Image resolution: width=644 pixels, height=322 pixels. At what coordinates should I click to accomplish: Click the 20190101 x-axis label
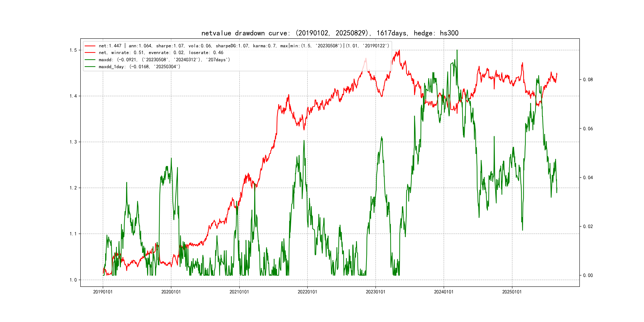(x=103, y=292)
